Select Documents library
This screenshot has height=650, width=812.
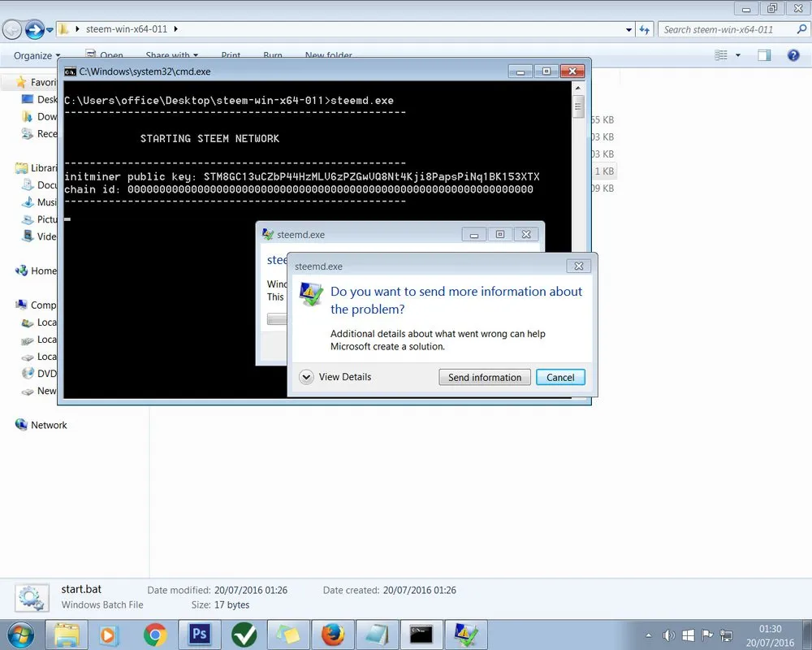[x=39, y=184]
